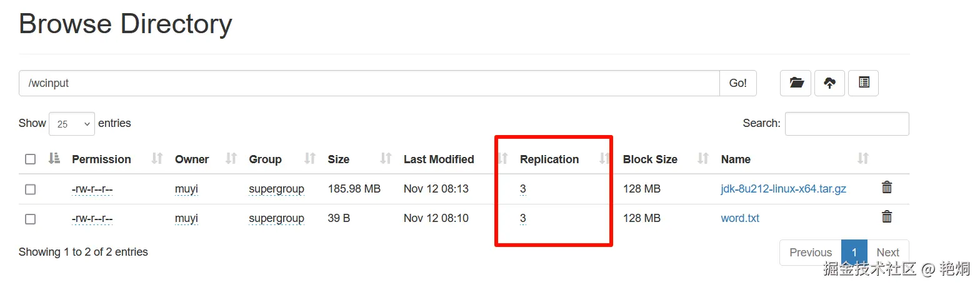Focus the Search input field

click(x=847, y=124)
